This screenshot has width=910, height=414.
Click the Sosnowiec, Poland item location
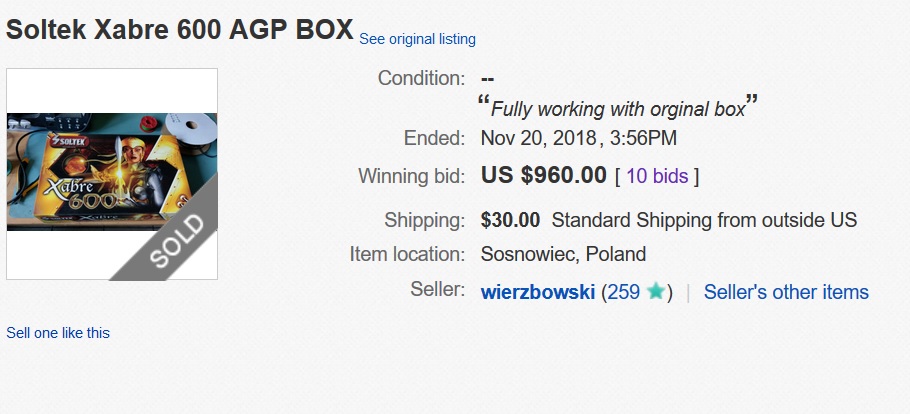click(563, 254)
